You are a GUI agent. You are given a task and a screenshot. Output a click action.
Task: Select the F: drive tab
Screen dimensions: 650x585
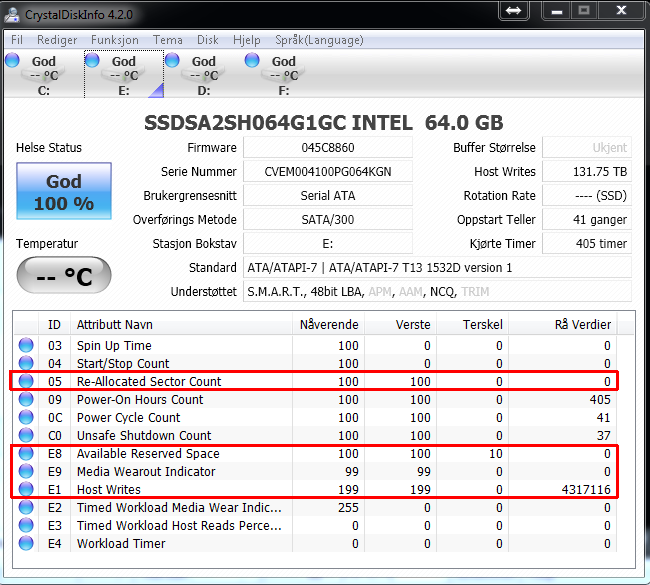tap(284, 75)
